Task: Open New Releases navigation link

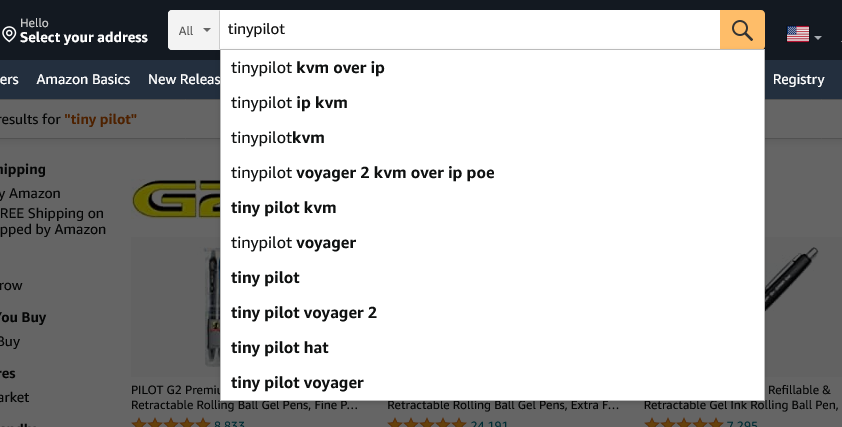Action: 184,79
